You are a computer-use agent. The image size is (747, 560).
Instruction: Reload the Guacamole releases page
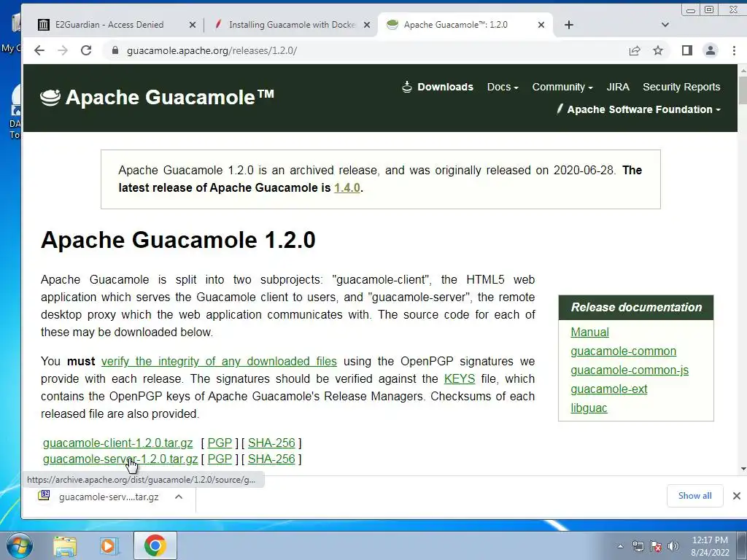click(86, 50)
